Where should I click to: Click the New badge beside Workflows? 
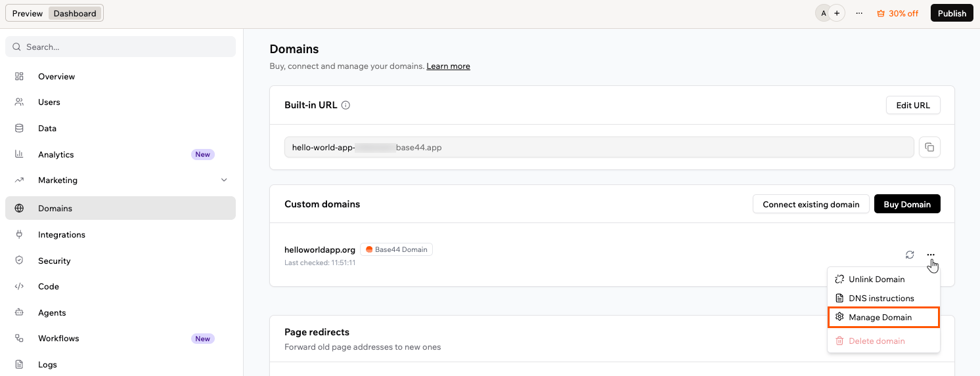203,339
